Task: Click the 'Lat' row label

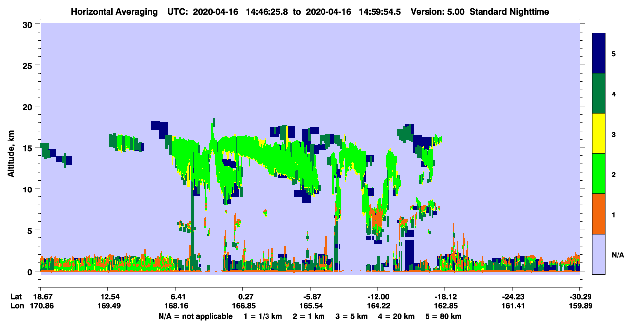Action: pyautogui.click(x=16, y=297)
